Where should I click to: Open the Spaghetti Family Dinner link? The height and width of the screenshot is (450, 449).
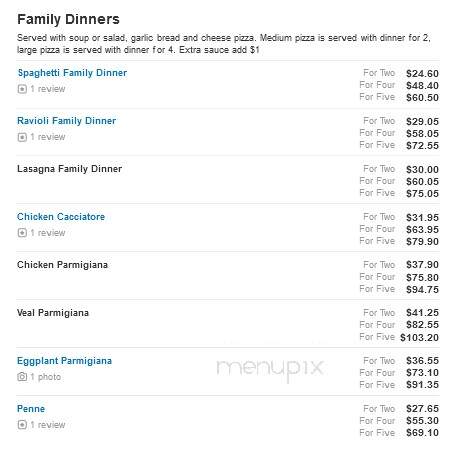coord(72,73)
